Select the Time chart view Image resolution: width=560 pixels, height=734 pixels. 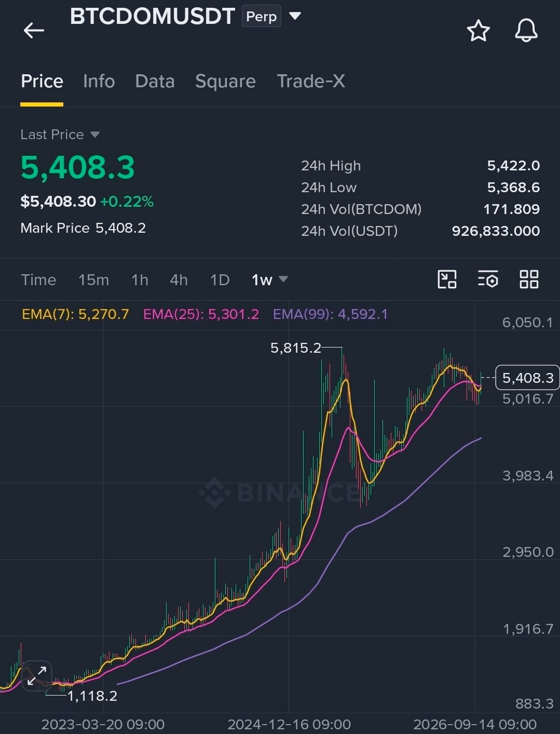tap(38, 280)
